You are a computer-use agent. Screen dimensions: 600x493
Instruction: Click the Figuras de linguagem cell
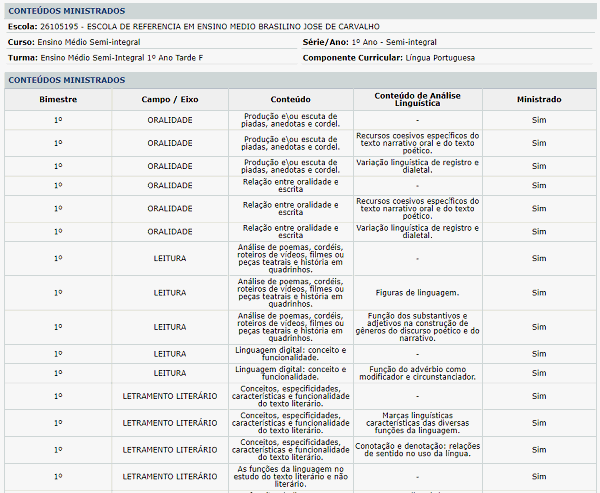pos(417,293)
